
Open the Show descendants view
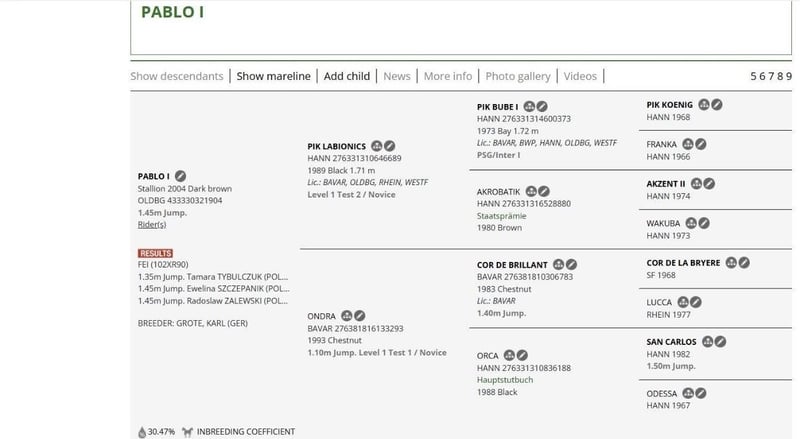176,76
